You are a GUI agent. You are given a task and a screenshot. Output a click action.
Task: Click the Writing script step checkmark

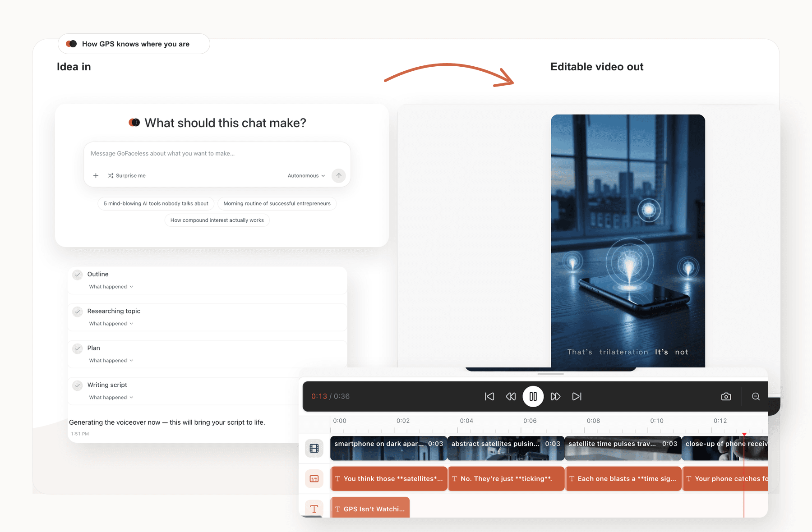[78, 385]
